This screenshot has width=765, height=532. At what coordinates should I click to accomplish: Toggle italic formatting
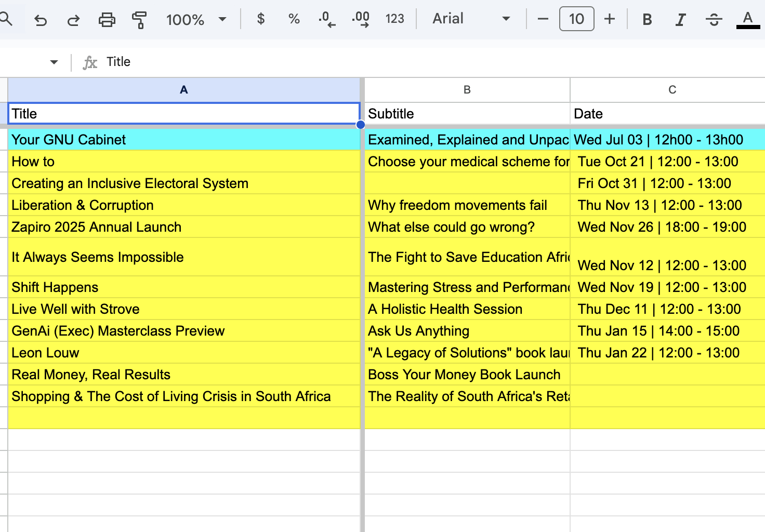coord(680,19)
